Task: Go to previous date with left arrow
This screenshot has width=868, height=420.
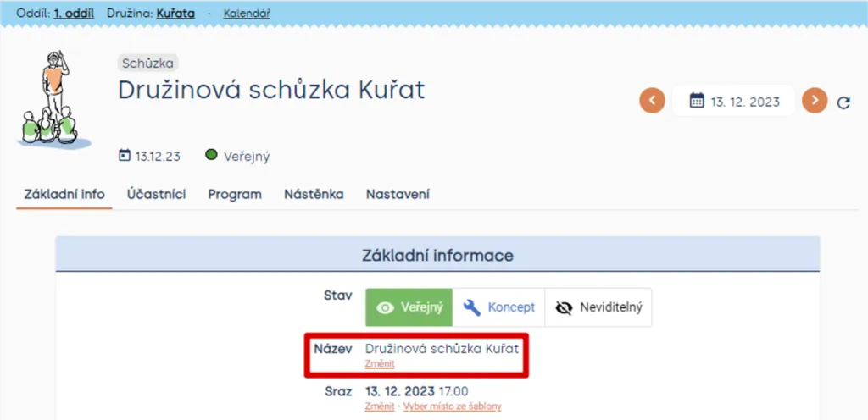Action: 652,101
